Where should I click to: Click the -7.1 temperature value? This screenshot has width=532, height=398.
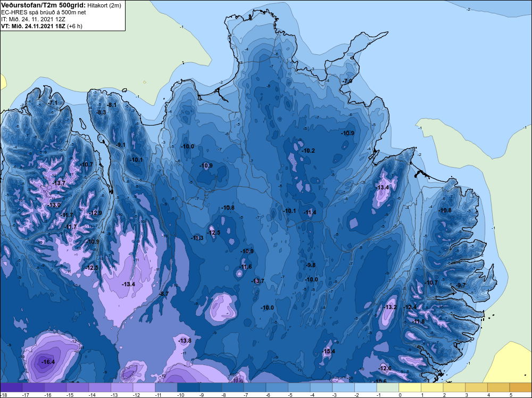(53, 103)
